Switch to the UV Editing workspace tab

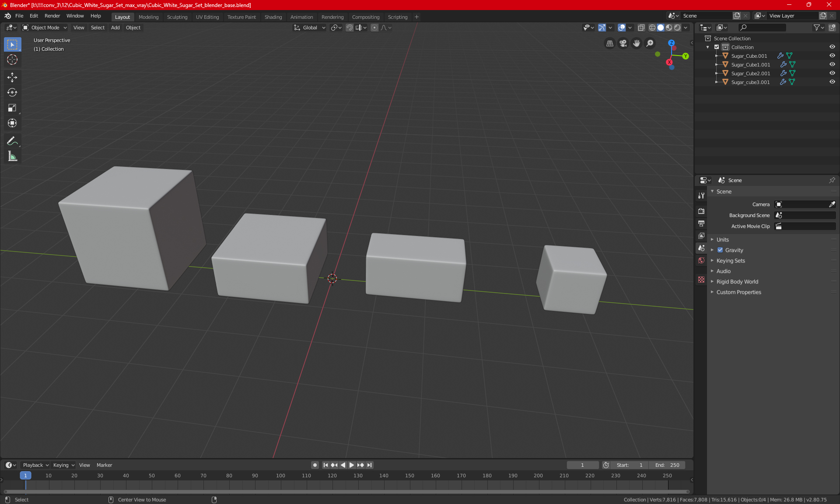(207, 17)
